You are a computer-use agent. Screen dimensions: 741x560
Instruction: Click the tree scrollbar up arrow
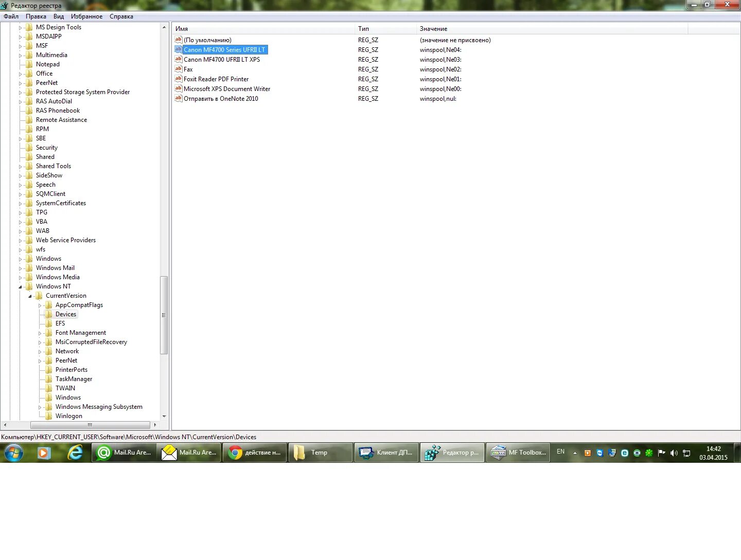(164, 27)
